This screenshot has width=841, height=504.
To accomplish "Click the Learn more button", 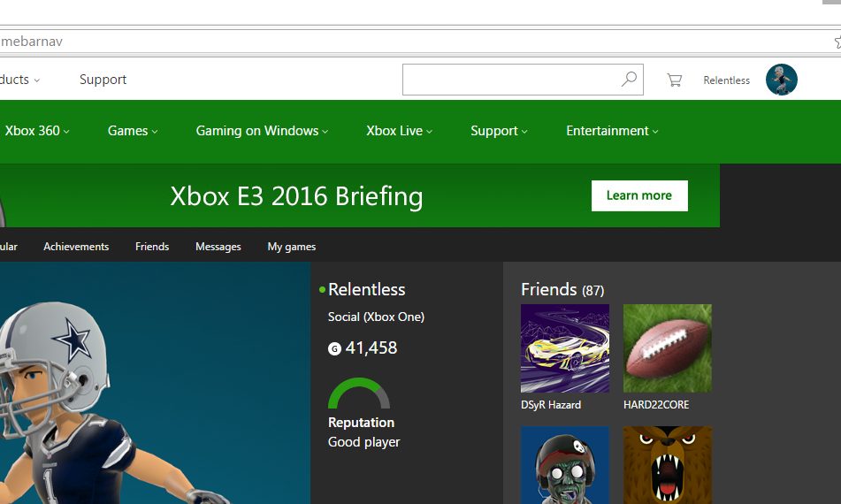I will (x=639, y=195).
